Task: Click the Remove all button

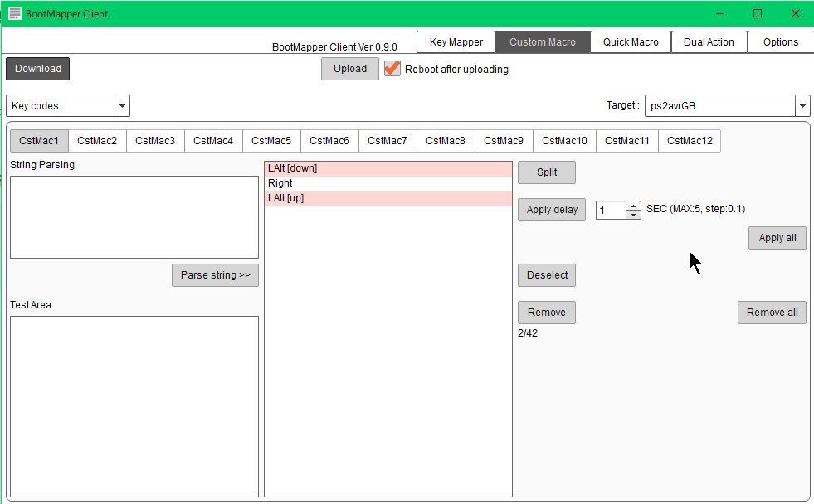Action: point(772,313)
